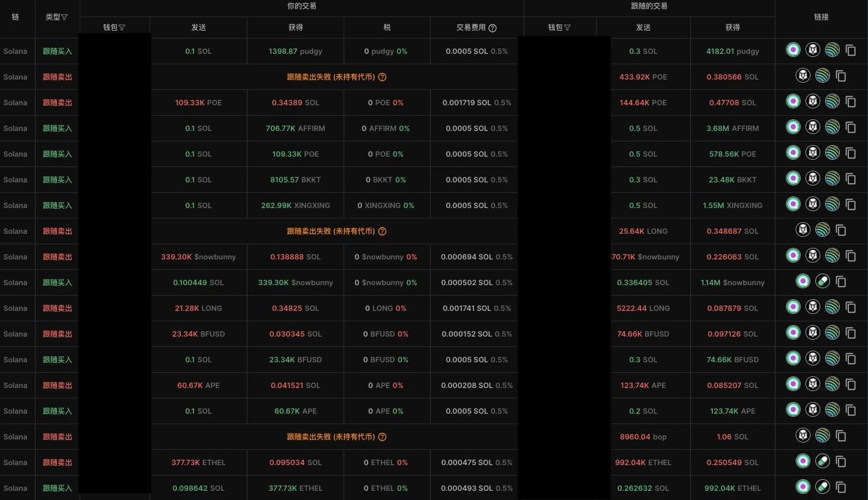Open 钱包 filter under 跟随的交易
Screen dimensions: 868x500
coord(567,28)
